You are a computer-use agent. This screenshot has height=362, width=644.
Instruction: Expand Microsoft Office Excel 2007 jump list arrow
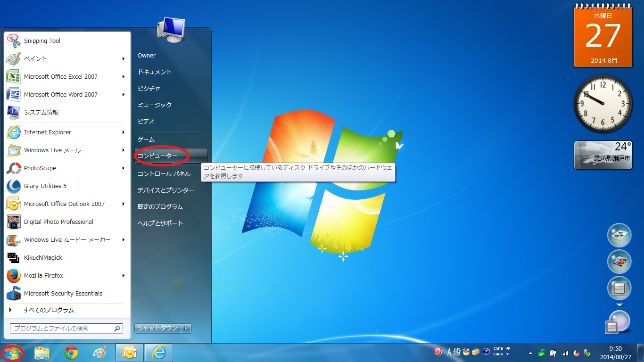click(123, 77)
